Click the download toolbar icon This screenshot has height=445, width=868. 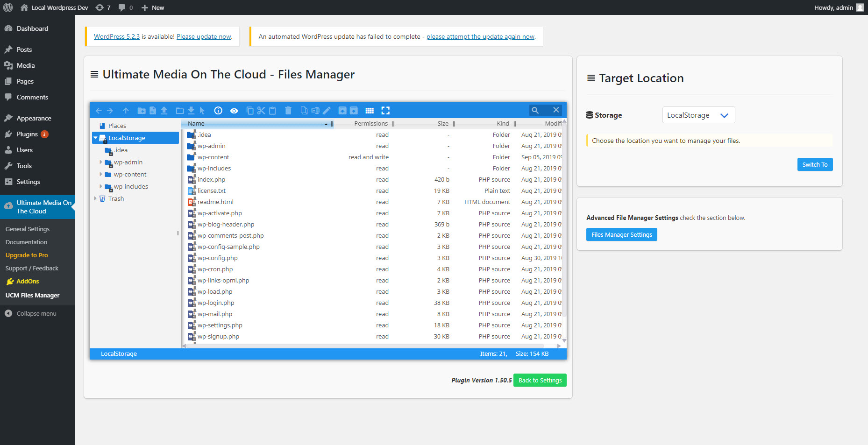tap(191, 111)
